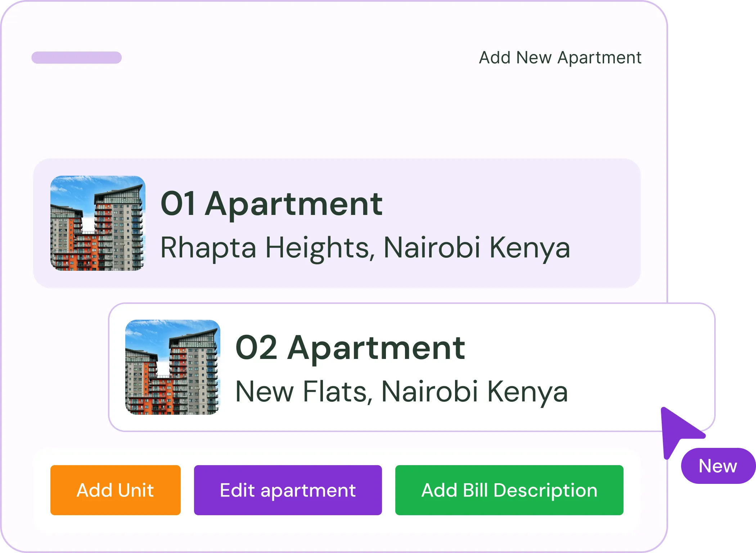Select the New Flats address line
Image resolution: width=756 pixels, height=553 pixels.
(x=401, y=392)
